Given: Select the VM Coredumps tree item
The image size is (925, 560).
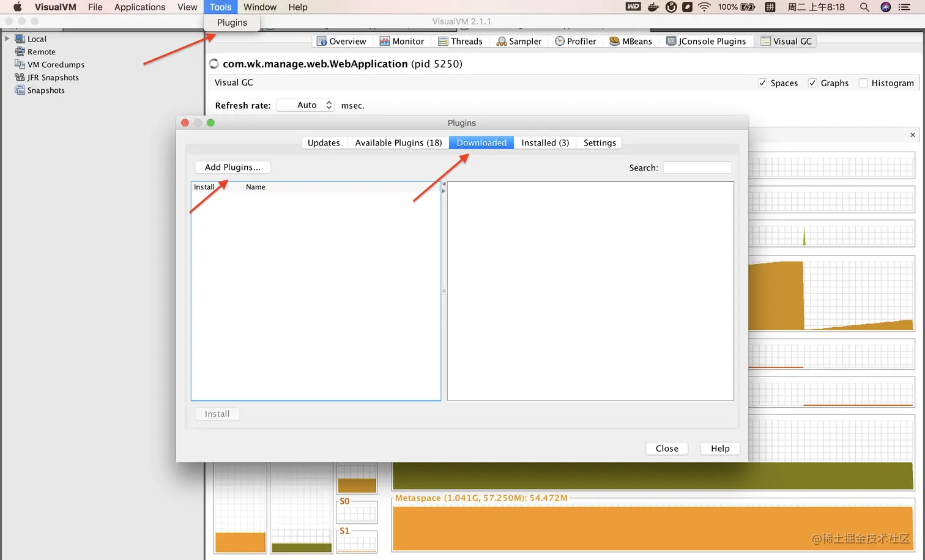Looking at the screenshot, I should (x=56, y=64).
